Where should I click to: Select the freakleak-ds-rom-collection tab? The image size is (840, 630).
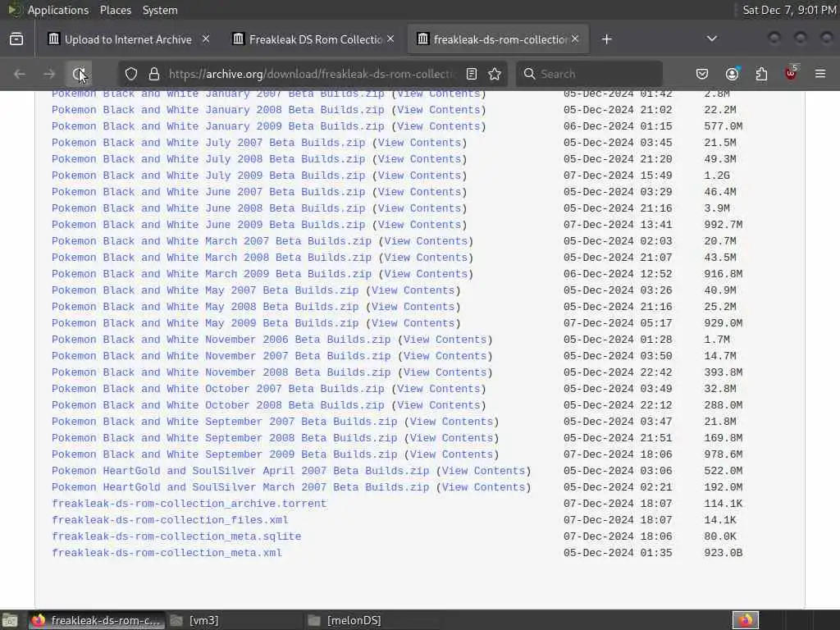(x=498, y=39)
